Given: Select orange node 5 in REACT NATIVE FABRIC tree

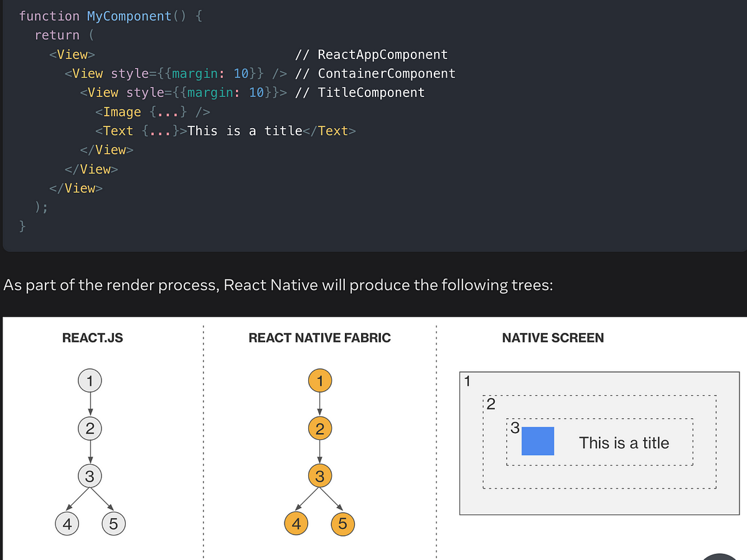Looking at the screenshot, I should tap(342, 523).
